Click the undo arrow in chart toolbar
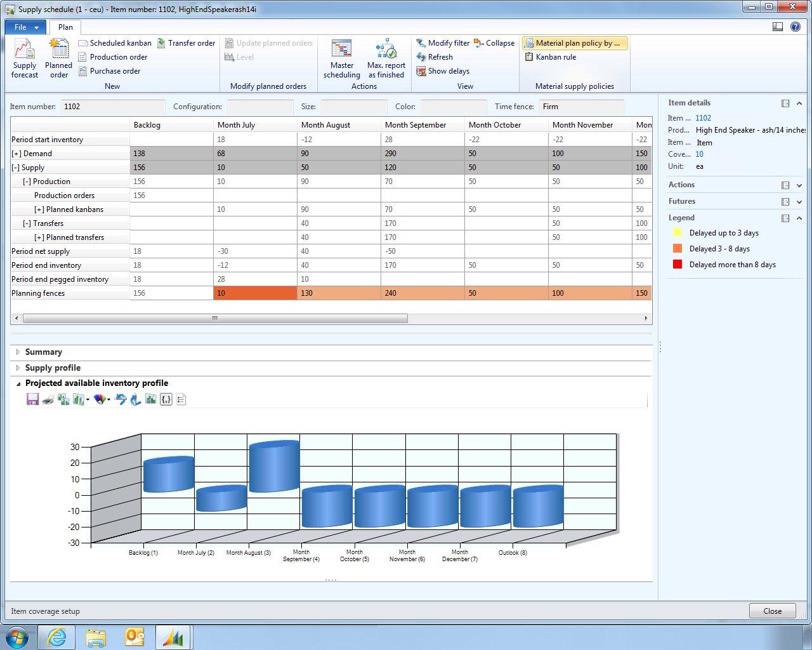Screen dimensions: 812x650 point(121,399)
